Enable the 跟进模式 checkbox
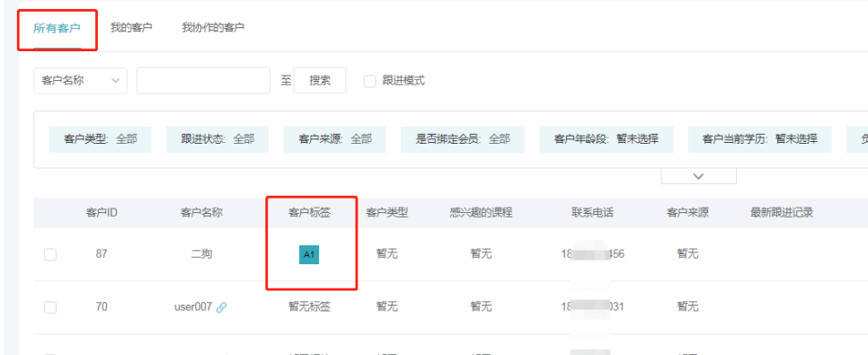Viewport: 868px width, 355px height. (369, 82)
